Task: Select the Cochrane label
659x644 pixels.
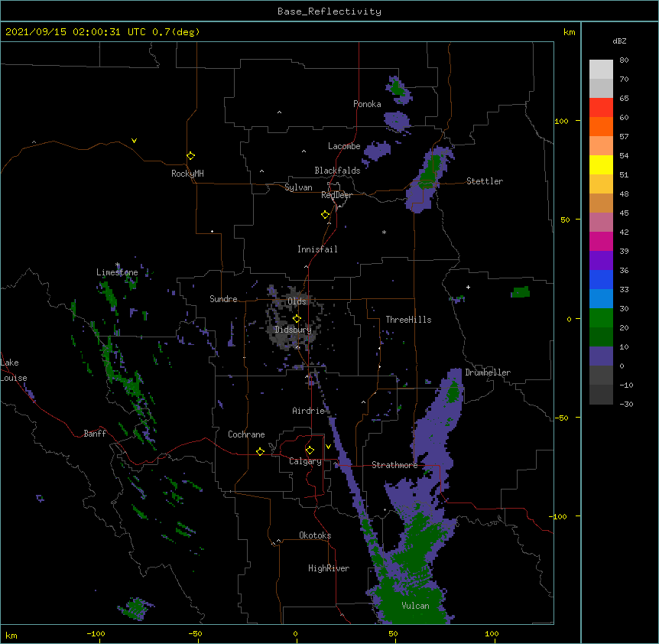Action: [x=246, y=434]
